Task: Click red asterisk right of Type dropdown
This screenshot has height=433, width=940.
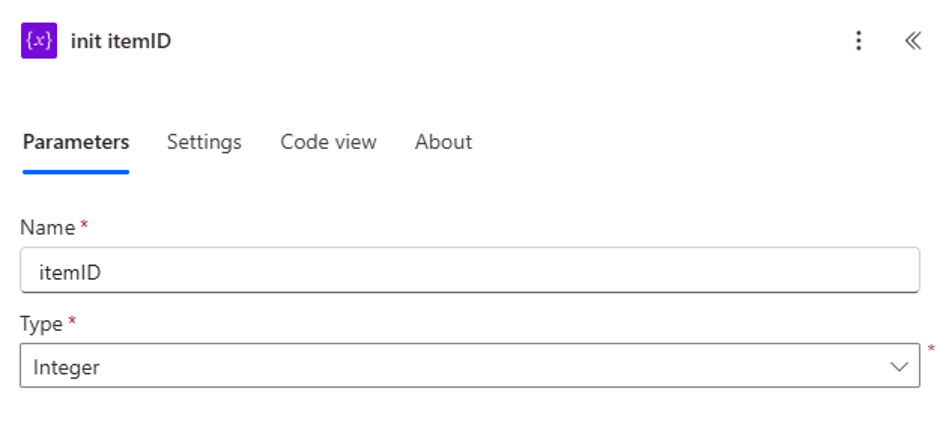Action: click(x=931, y=348)
